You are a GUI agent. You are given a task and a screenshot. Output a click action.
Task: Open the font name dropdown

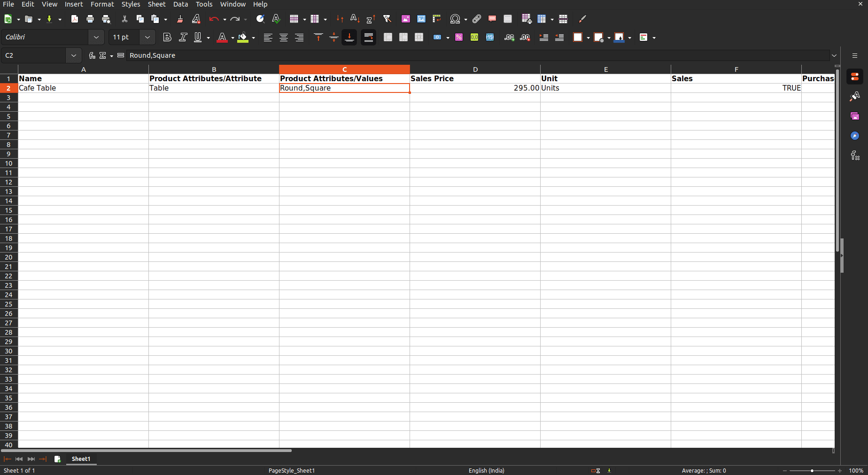click(96, 37)
